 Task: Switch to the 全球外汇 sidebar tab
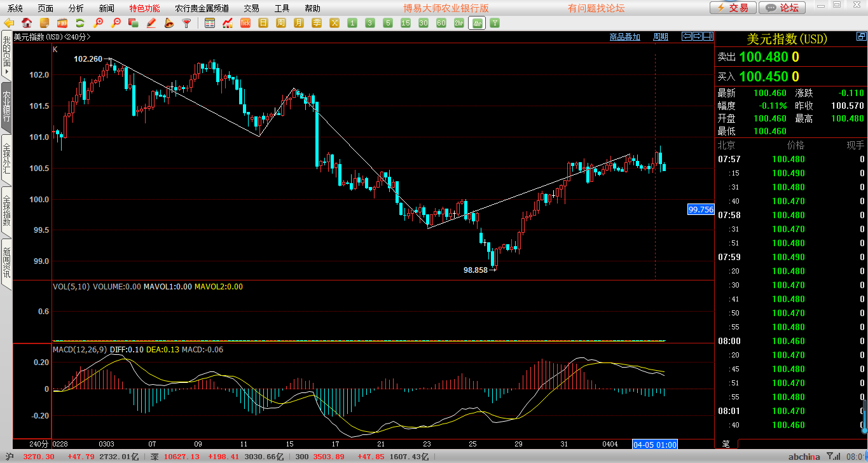6,159
